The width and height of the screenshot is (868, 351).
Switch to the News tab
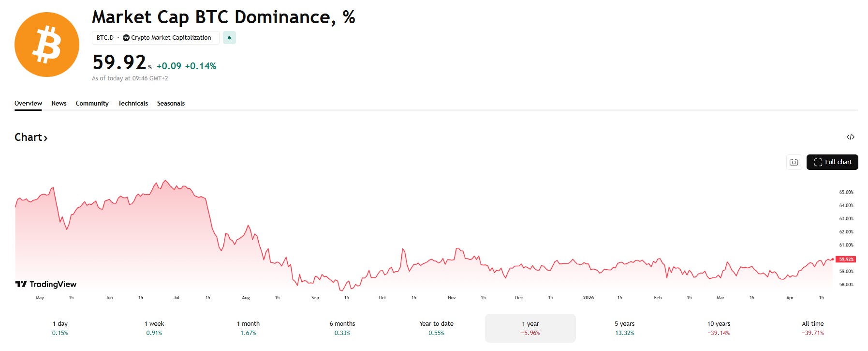click(59, 103)
